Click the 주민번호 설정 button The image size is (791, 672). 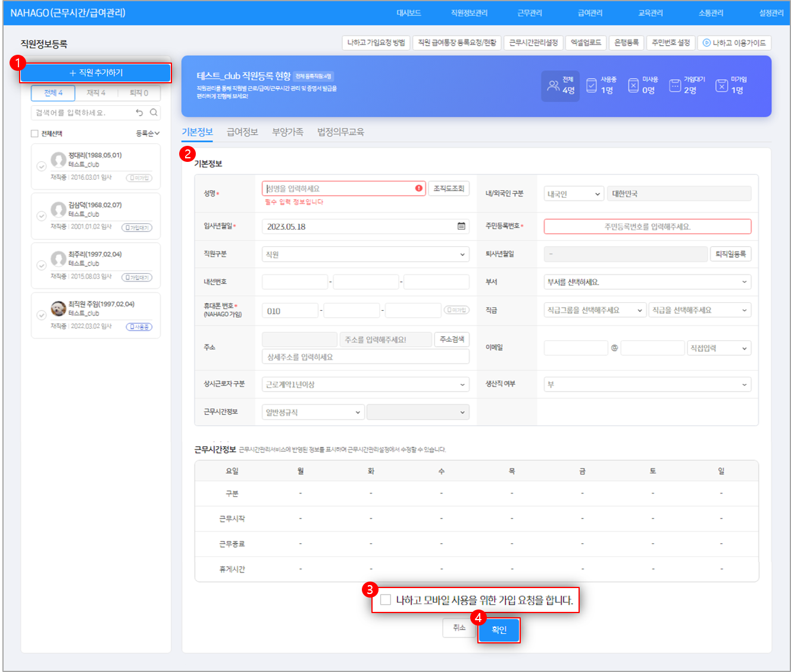coord(671,43)
